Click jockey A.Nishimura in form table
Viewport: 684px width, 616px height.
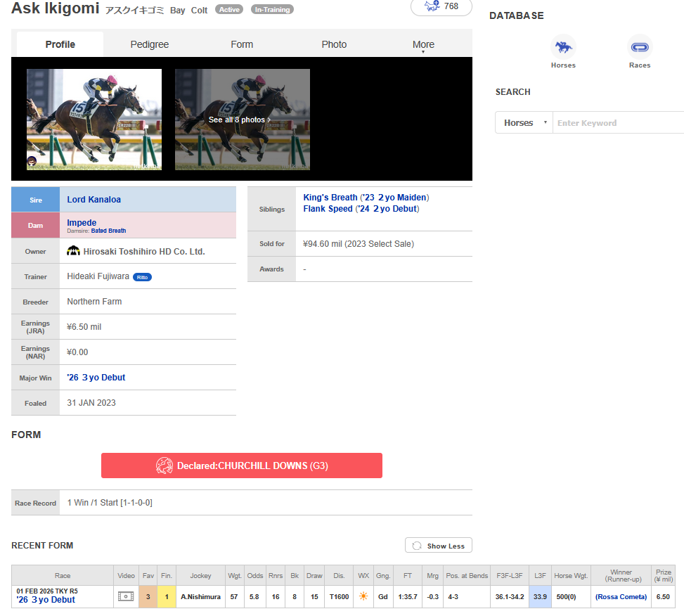[x=200, y=596]
